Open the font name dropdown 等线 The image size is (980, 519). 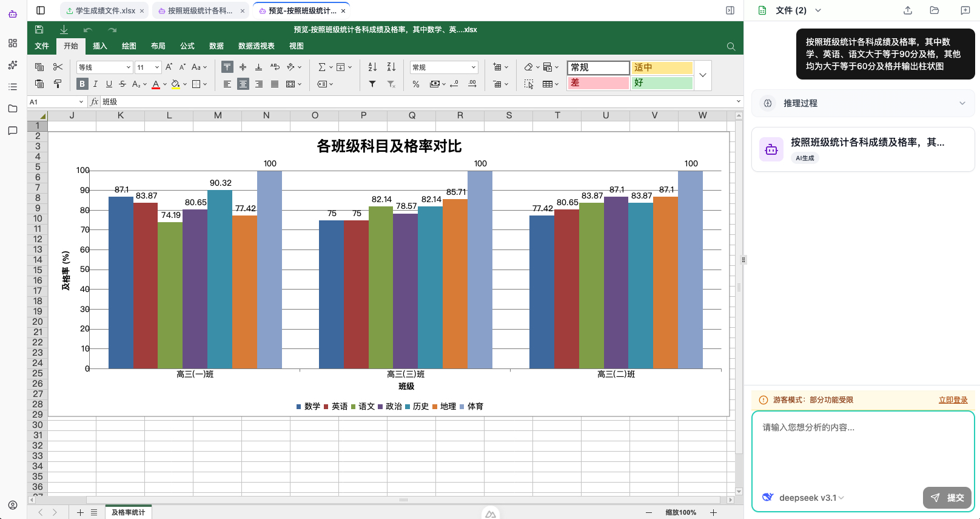click(x=104, y=67)
